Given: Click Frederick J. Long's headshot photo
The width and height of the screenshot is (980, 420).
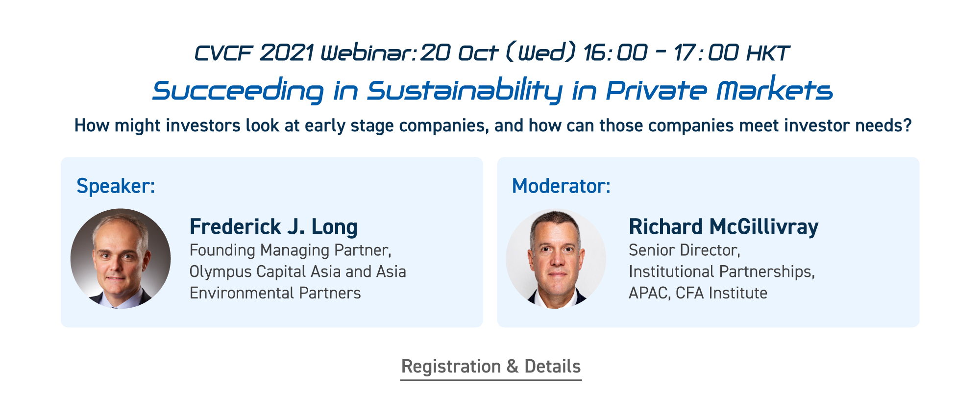Looking at the screenshot, I should [121, 258].
